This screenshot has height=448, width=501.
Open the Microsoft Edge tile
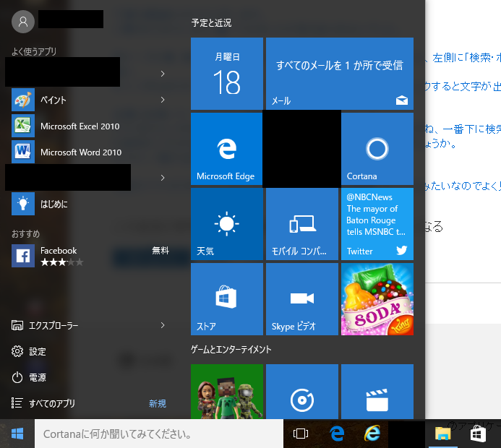227,149
